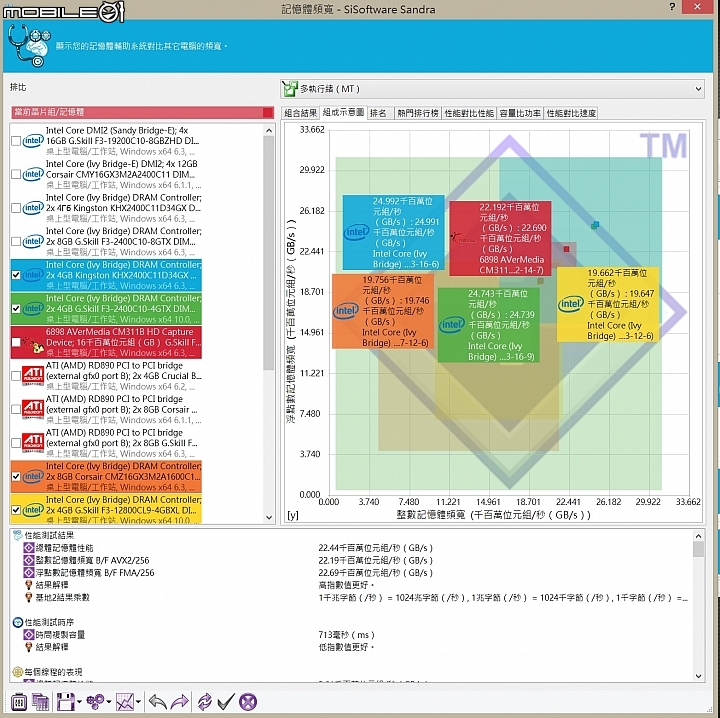Open the gears options icon
This screenshot has height=718, width=720.
click(x=95, y=702)
